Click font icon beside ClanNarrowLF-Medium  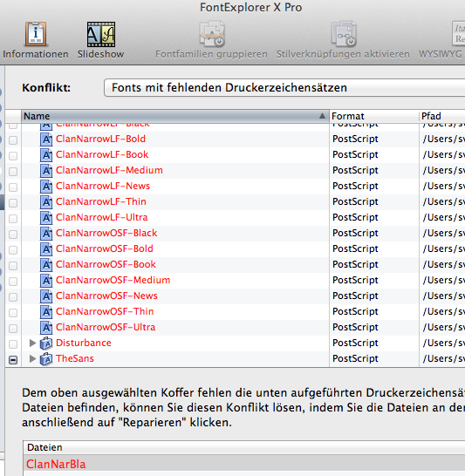[46, 171]
